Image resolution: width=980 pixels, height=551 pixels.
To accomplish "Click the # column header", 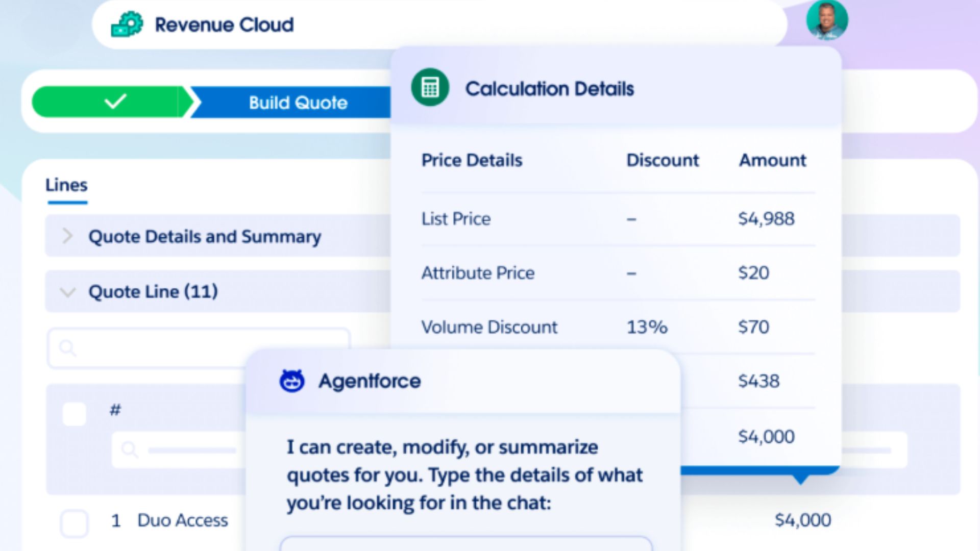I will pyautogui.click(x=115, y=409).
